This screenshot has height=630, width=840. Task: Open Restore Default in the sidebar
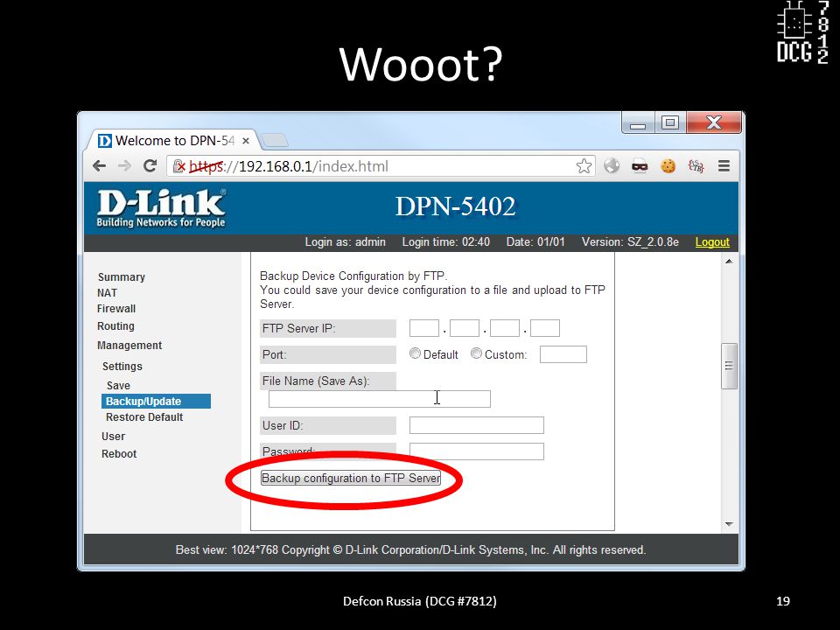coord(144,417)
